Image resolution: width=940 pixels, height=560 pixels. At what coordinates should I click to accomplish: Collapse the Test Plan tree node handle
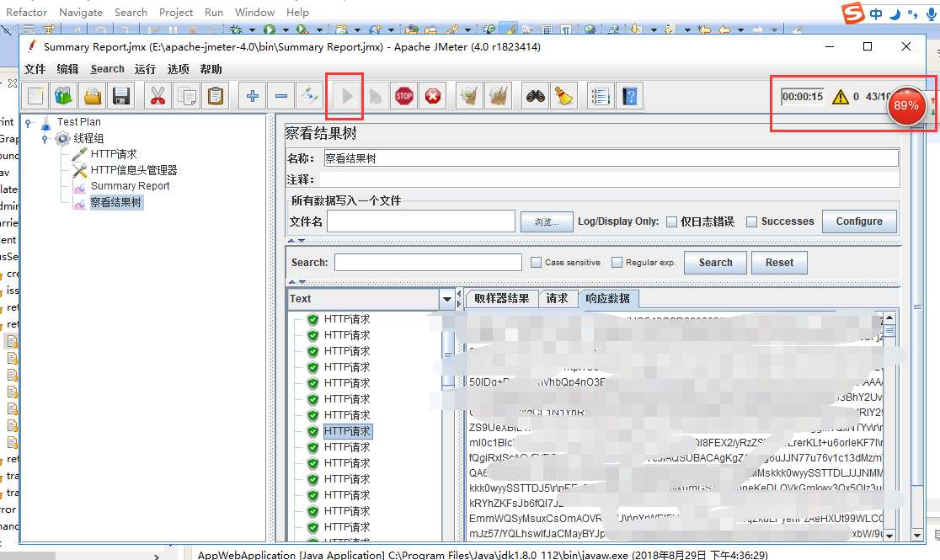[x=28, y=122]
